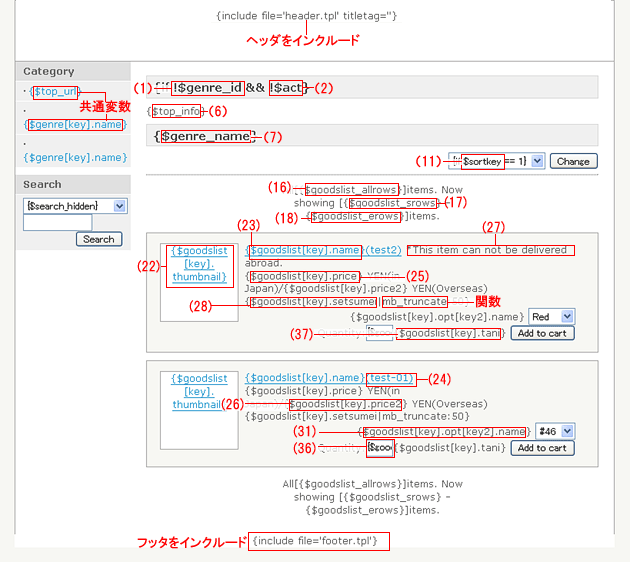The height and width of the screenshot is (562, 630).
Task: Click the {$top_url} link under Category
Action: 54,91
